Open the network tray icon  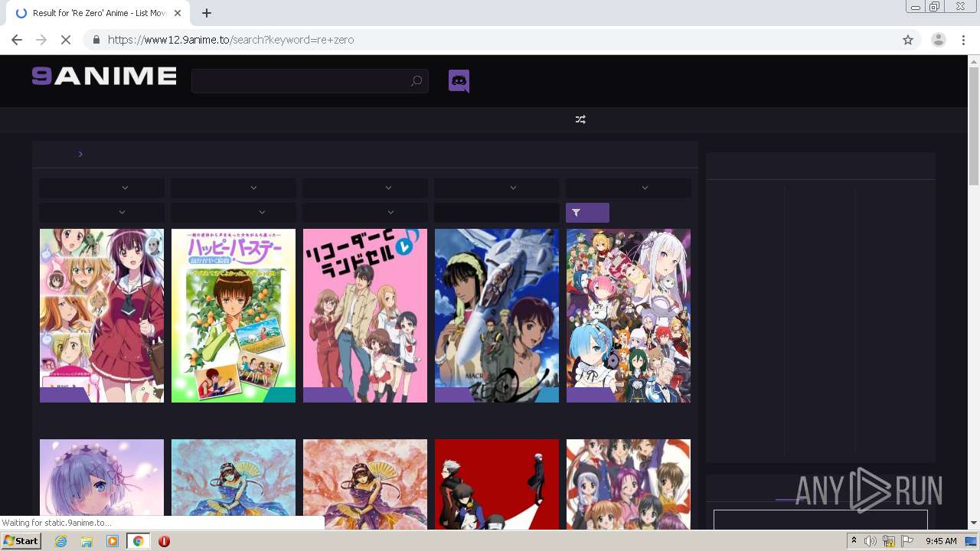click(889, 541)
